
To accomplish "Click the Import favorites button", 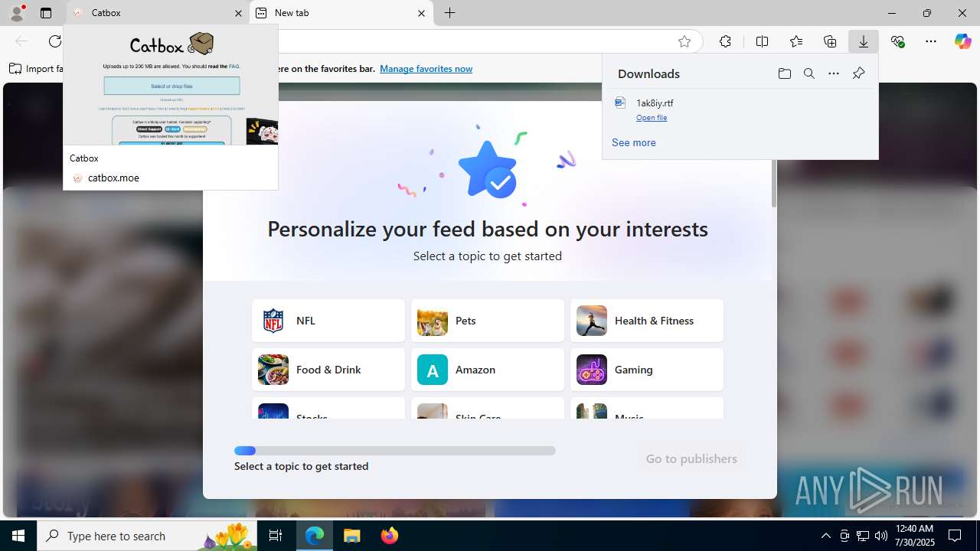I will coord(36,69).
